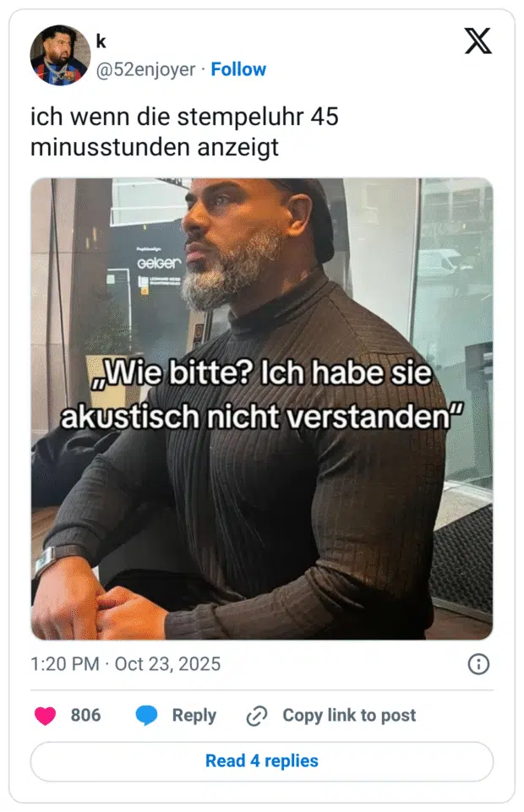
Task: Like the post with the heart icon
Action: (45, 715)
